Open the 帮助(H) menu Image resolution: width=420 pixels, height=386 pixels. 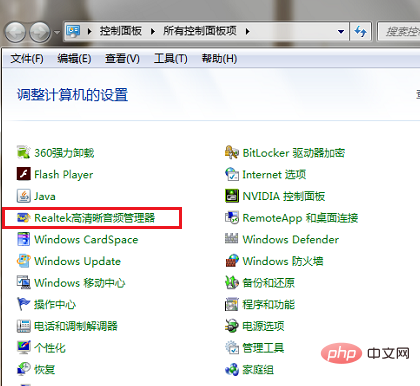point(219,59)
